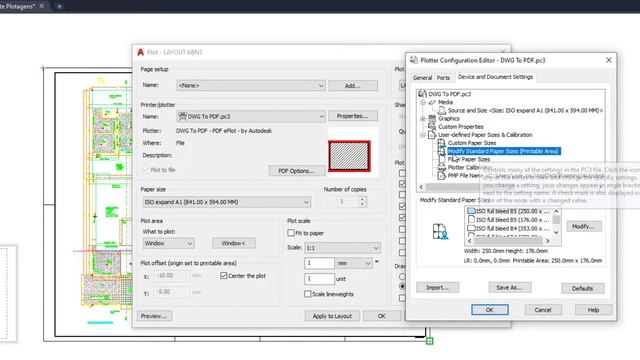Open the mm units dropdown
Screen dimensions: 640x360
tap(367, 263)
